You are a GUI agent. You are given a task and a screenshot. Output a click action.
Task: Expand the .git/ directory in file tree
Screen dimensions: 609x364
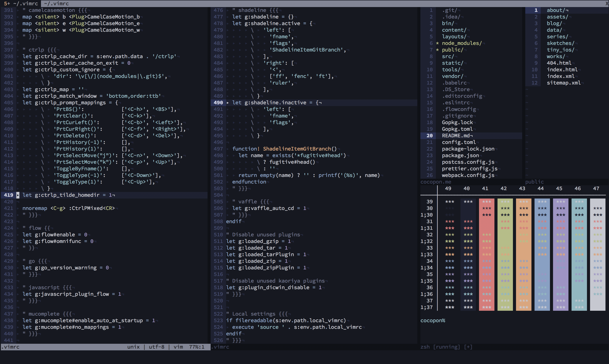pyautogui.click(x=449, y=10)
